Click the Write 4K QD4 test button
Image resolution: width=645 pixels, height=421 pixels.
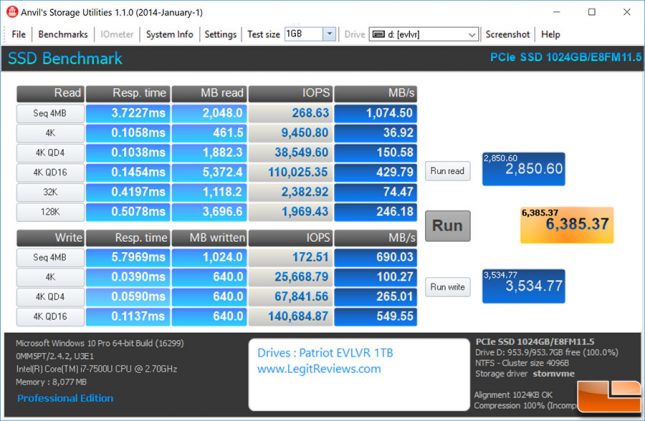(50, 297)
